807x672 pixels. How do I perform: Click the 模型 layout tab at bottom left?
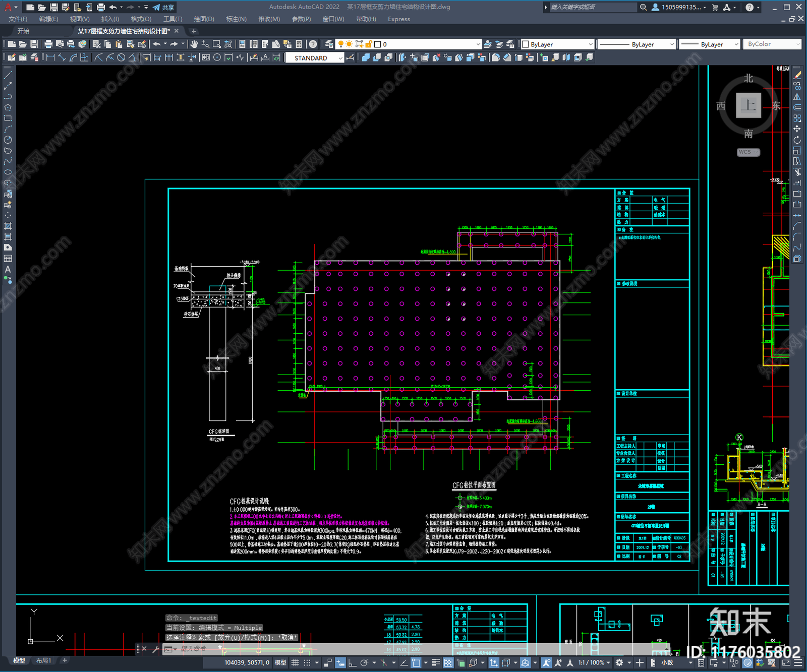coord(19,660)
